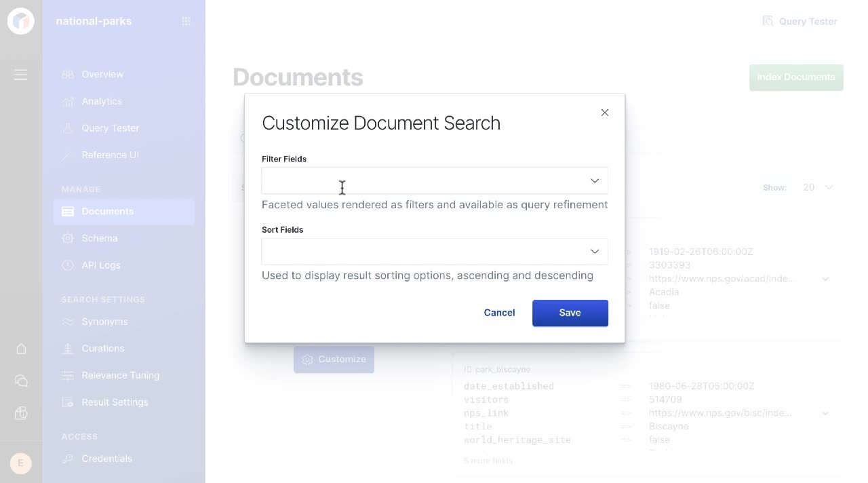This screenshot has height=483, width=868.
Task: Click the visitors value 514709
Action: tap(665, 400)
